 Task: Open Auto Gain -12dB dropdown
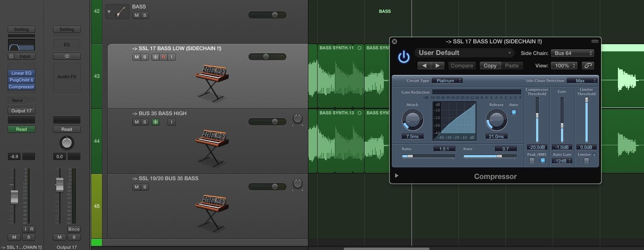562,161
